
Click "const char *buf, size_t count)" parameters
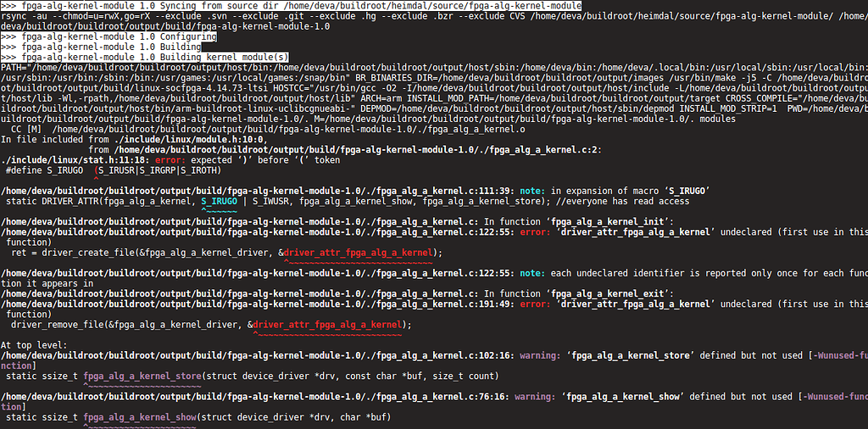pos(422,376)
